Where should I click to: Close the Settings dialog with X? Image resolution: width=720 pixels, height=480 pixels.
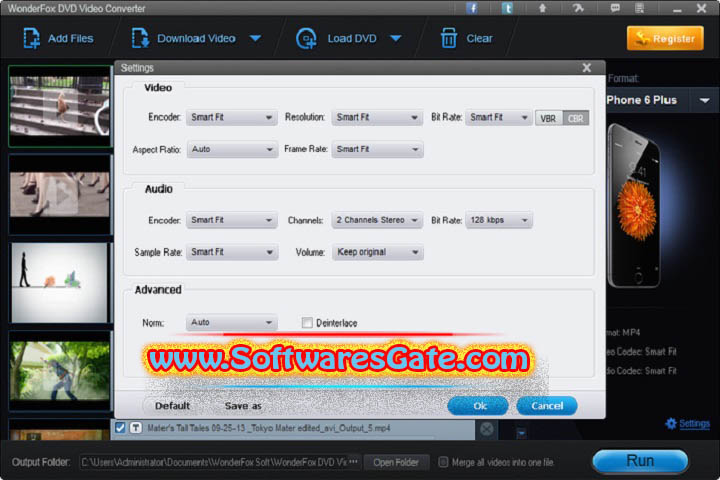[x=586, y=68]
